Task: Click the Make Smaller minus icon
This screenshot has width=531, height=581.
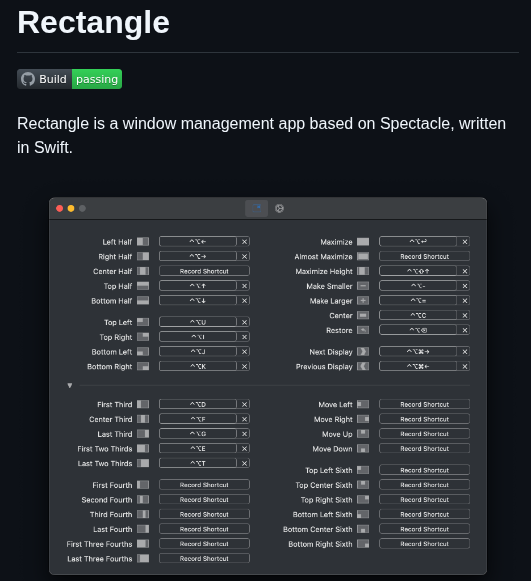Action: point(363,286)
